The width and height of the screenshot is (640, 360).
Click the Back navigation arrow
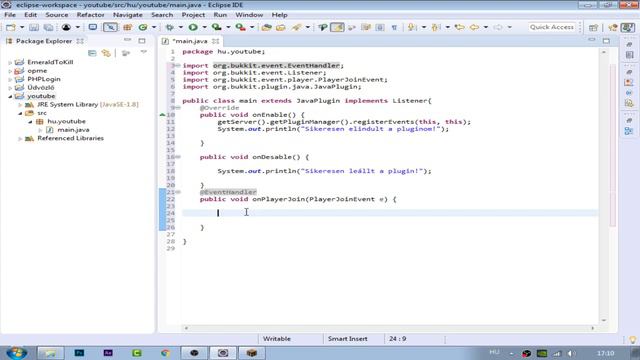point(474,27)
